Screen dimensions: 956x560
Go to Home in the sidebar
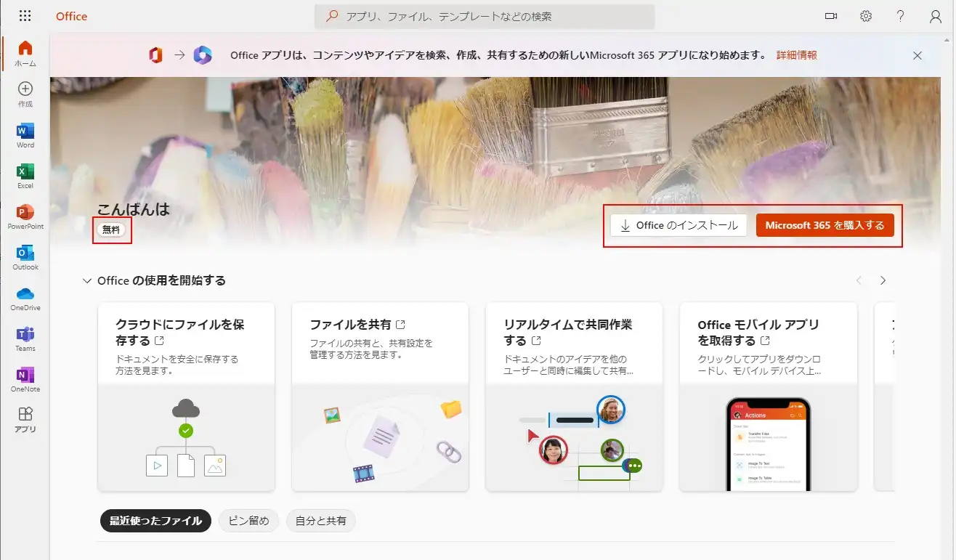[25, 54]
